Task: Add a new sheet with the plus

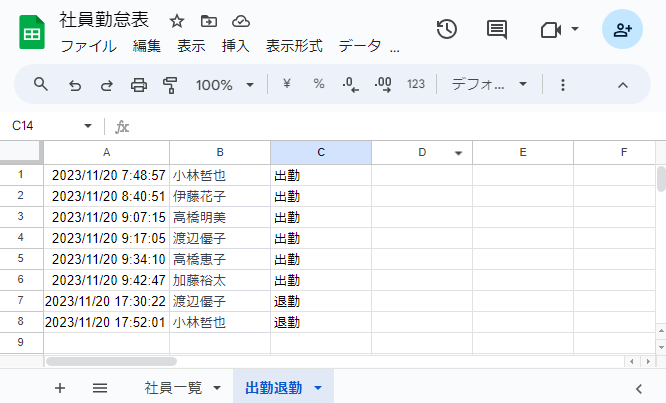Action: point(60,388)
